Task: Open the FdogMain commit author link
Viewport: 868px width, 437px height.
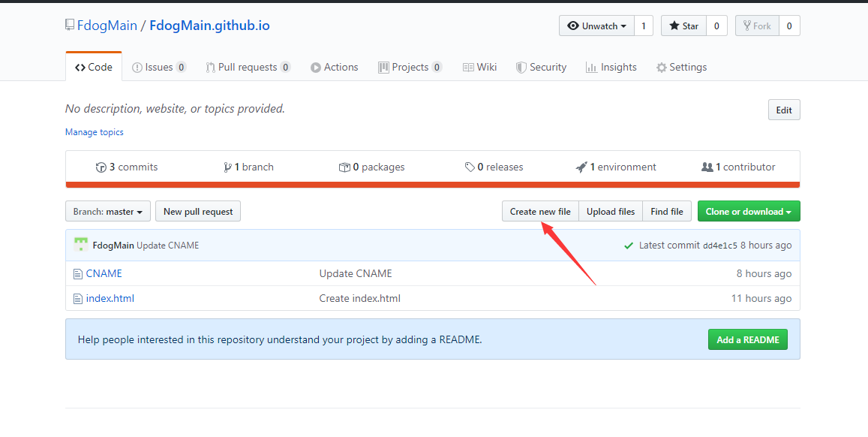Action: coord(113,246)
